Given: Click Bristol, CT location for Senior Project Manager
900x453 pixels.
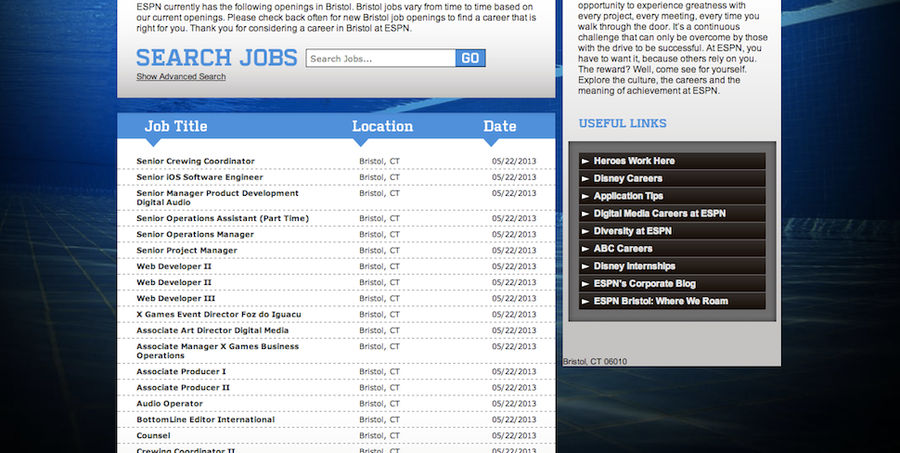Looking at the screenshot, I should pyautogui.click(x=379, y=250).
